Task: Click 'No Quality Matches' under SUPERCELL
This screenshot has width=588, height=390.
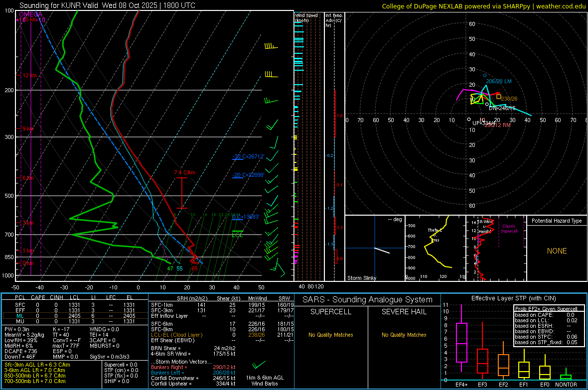Action: coord(331,335)
